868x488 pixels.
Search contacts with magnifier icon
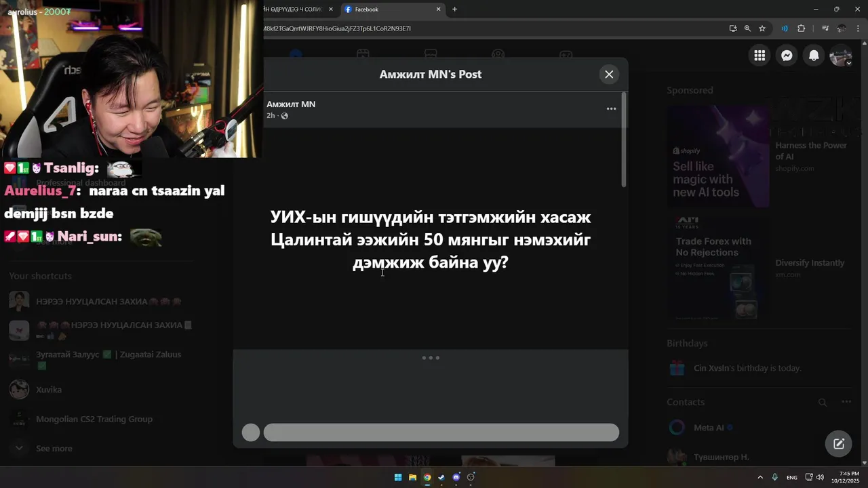coord(823,403)
